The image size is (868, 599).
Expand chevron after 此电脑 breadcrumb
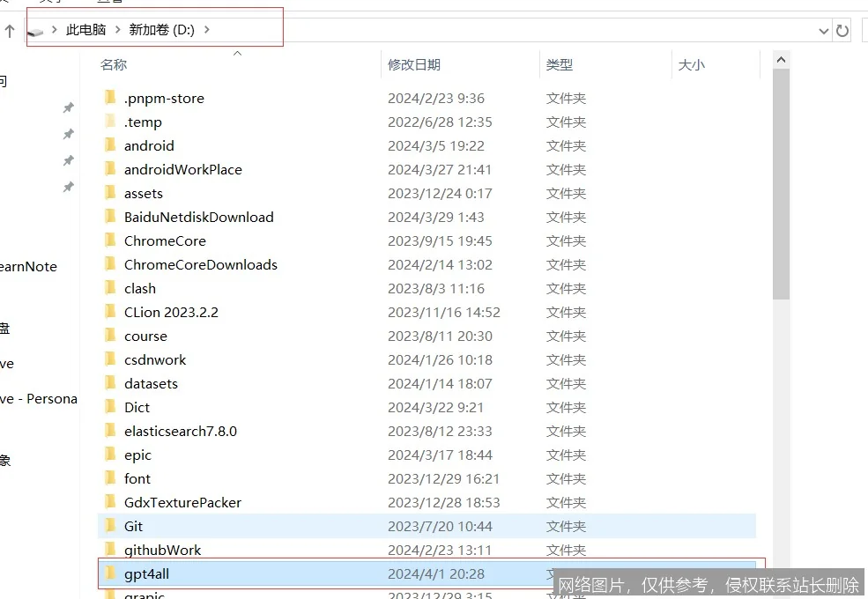(117, 30)
